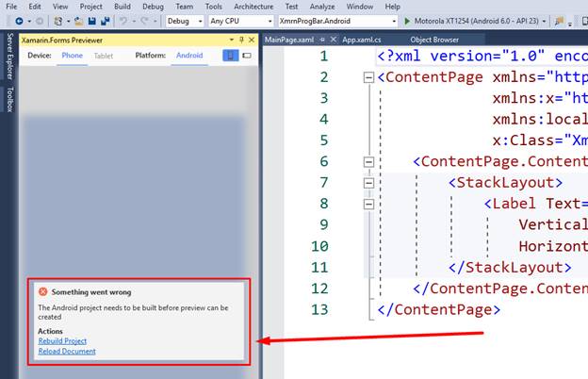Pin the MainPage.xaml tab

click(x=322, y=40)
